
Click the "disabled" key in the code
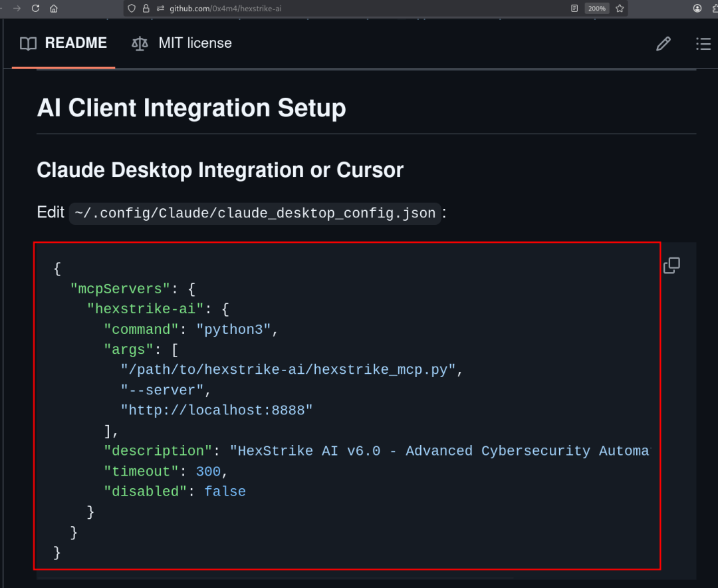pyautogui.click(x=145, y=492)
